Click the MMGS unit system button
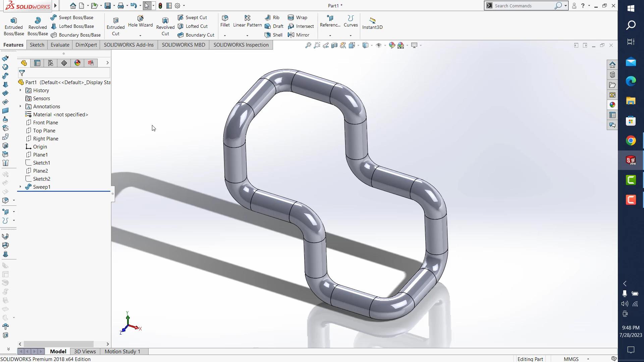 click(571, 359)
